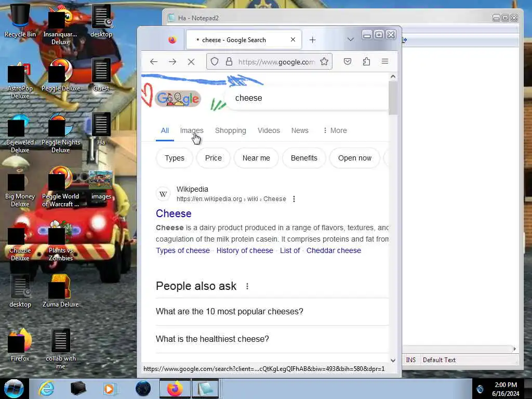Image resolution: width=532 pixels, height=399 pixels.
Task: Launch Internet Explorer from taskbar
Action: 46,389
